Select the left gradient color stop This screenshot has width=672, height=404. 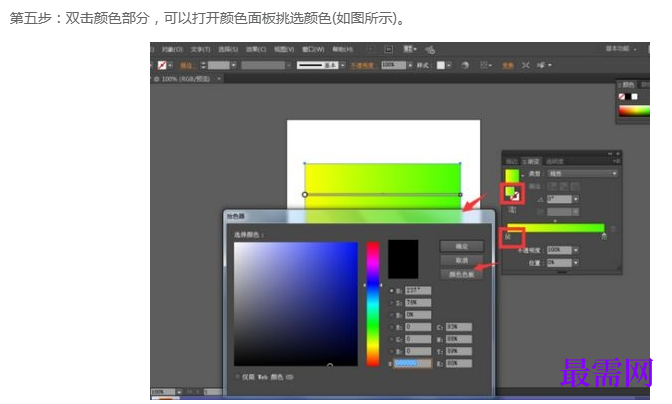(x=508, y=237)
